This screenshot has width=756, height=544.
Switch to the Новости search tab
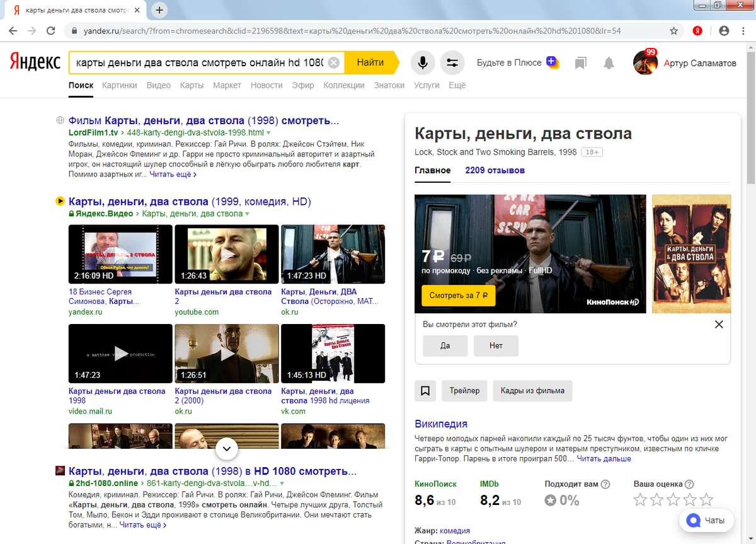click(x=266, y=85)
